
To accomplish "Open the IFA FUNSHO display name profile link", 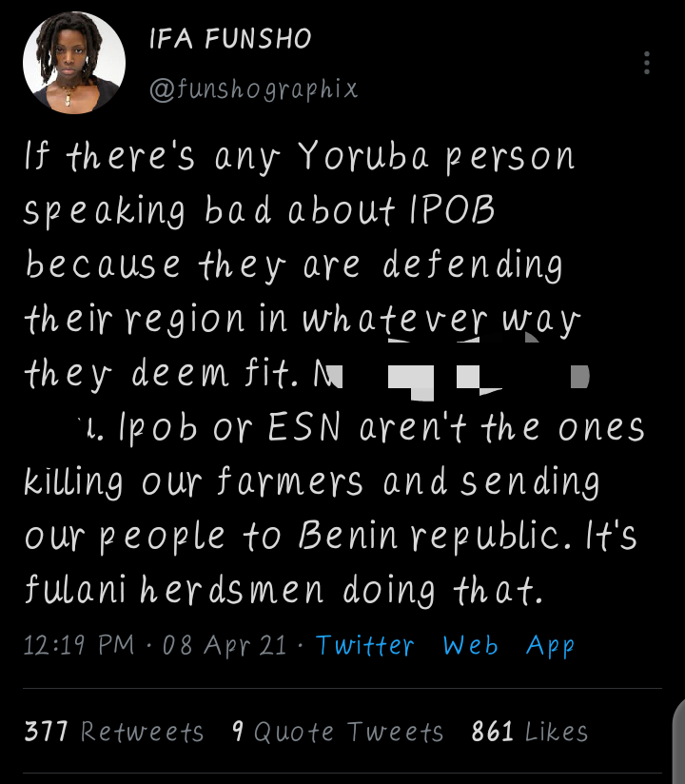I will tap(230, 38).
